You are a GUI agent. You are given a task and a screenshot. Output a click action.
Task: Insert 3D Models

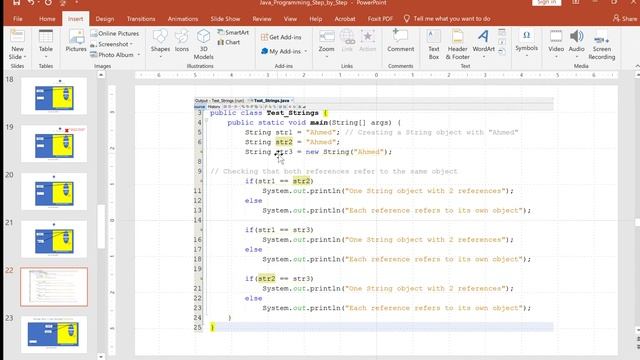point(203,45)
